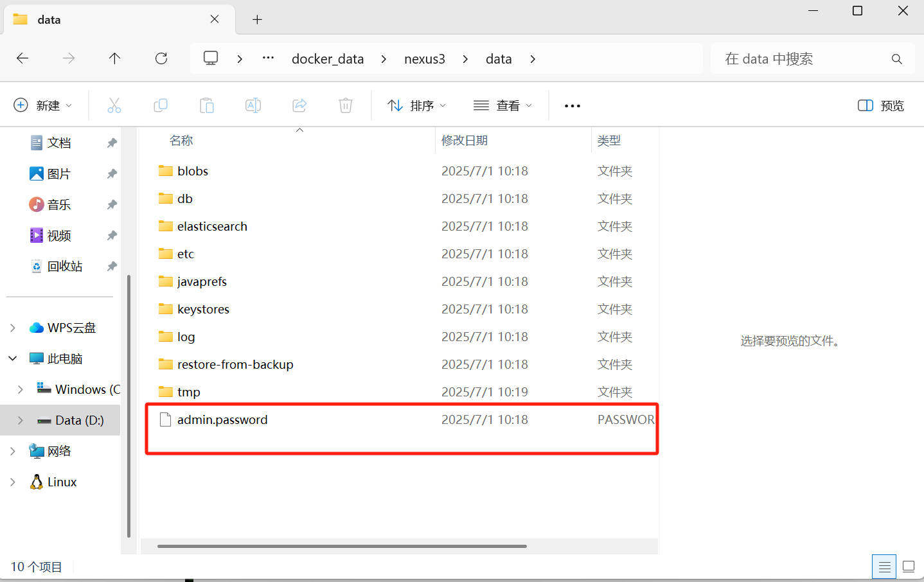924x582 pixels.
Task: Select the admin.password file
Action: coord(222,419)
